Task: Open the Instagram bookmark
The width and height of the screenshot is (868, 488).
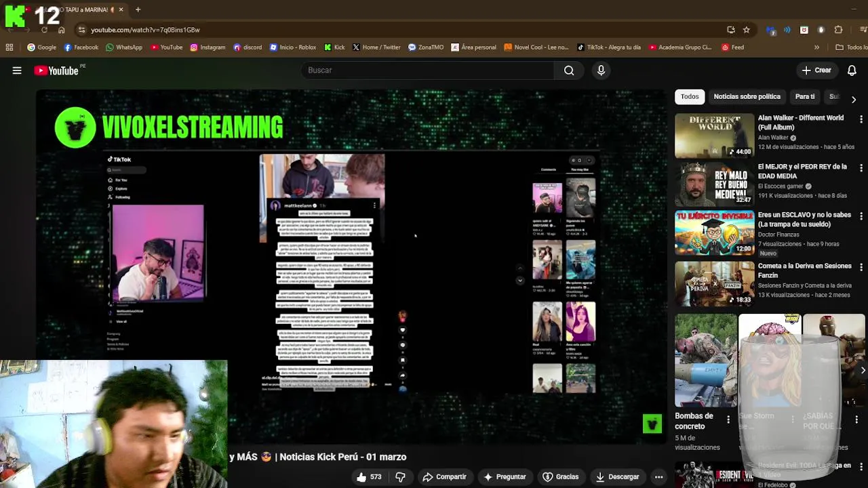Action: coord(208,47)
